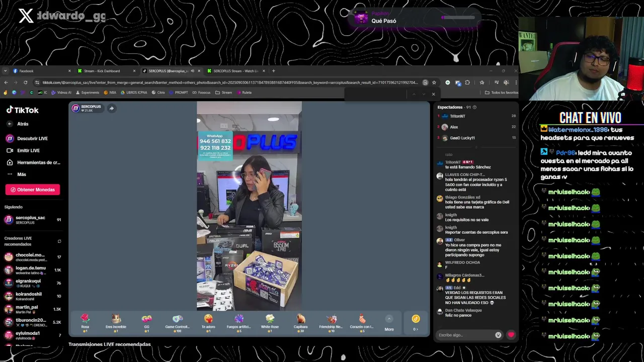Open the Ruleta bookmark
This screenshot has width=644, height=362.
click(244, 93)
